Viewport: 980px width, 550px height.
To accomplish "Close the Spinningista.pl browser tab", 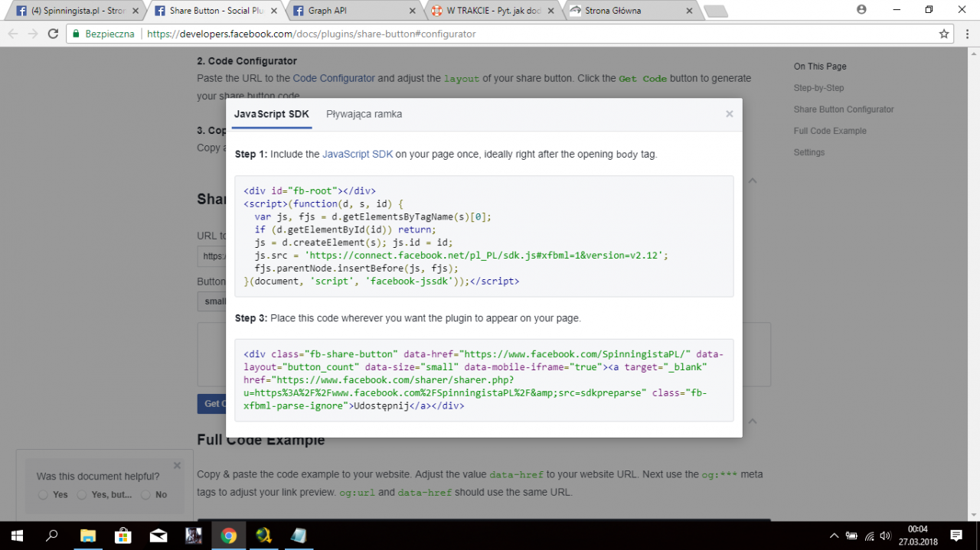I will coord(137,11).
